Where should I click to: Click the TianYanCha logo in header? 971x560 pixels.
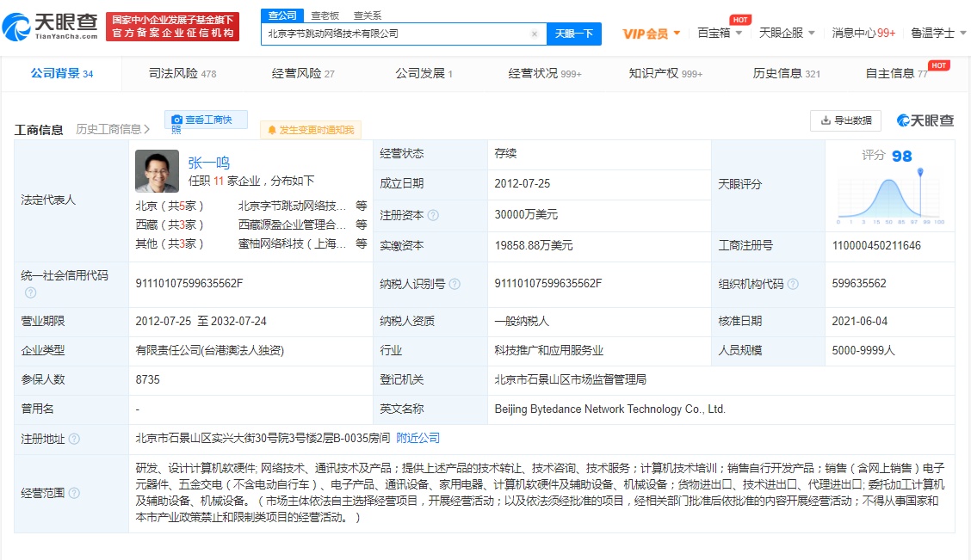pos(51,26)
